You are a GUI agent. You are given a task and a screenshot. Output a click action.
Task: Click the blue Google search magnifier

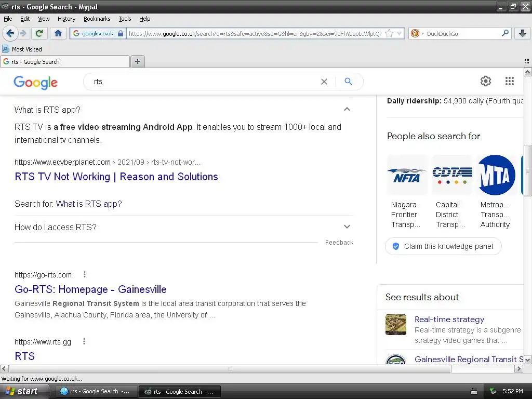[x=348, y=82]
